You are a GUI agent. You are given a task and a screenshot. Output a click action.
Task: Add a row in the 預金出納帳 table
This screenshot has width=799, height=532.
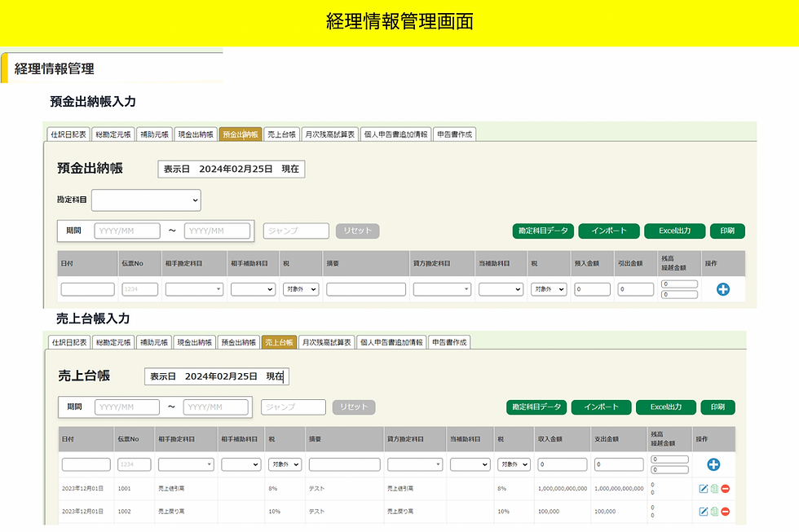tap(722, 289)
